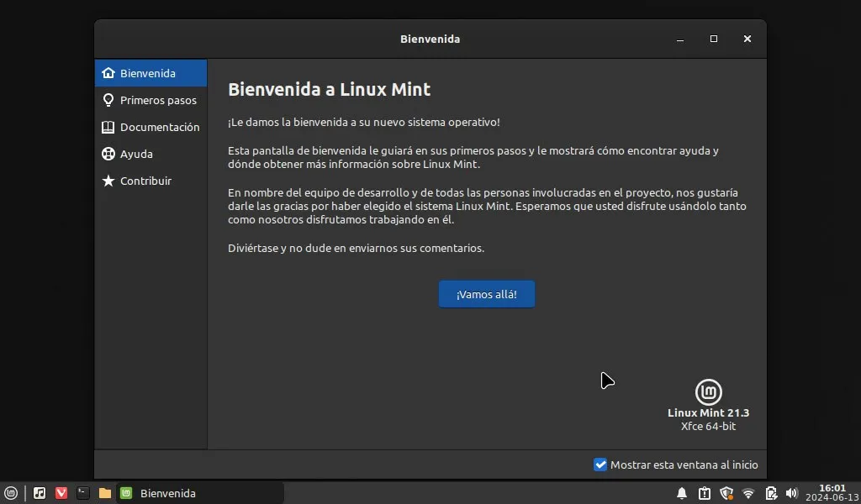Open the Primeros pasos section
The height and width of the screenshot is (504, 861).
point(151,100)
